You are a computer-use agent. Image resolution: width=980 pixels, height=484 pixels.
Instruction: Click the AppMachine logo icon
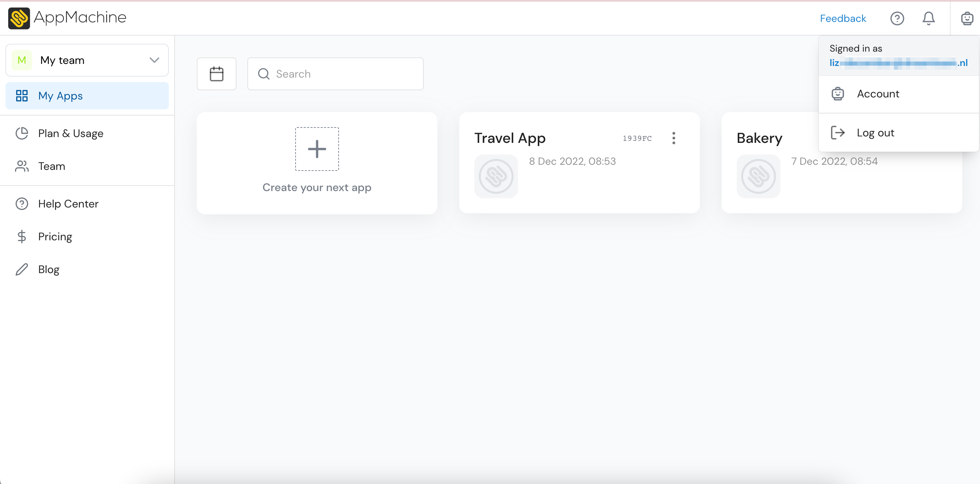pos(19,18)
